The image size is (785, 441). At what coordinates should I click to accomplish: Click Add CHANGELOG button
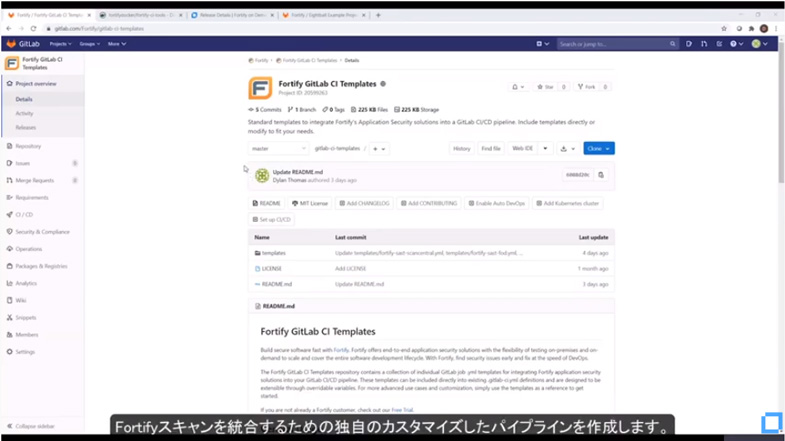364,204
